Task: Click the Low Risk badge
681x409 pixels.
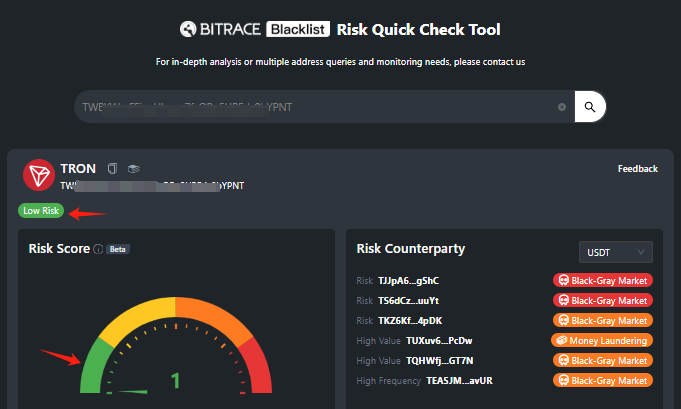Action: (x=41, y=211)
